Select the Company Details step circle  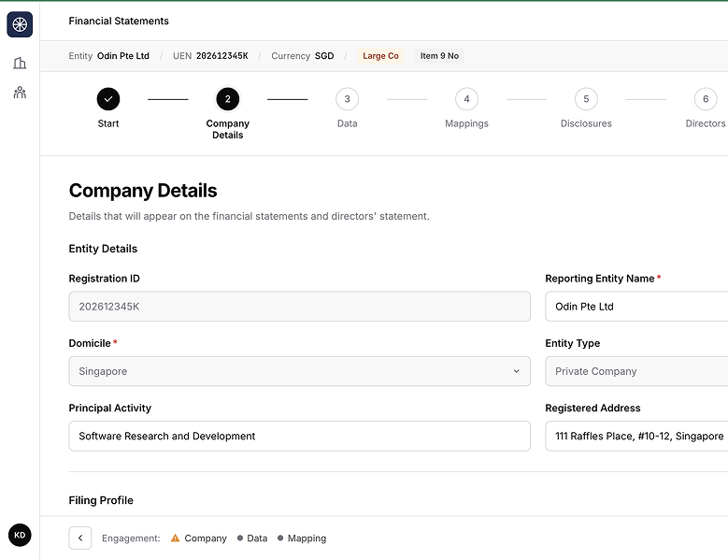click(x=227, y=99)
